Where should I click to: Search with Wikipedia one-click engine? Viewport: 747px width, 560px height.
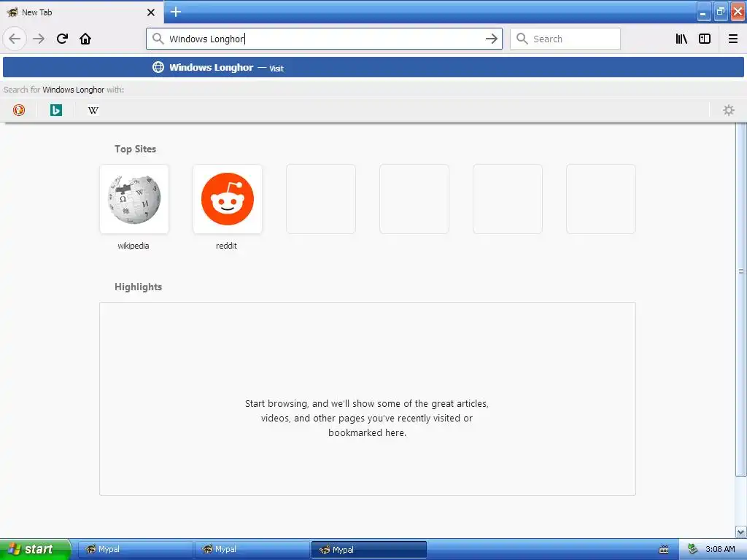click(x=93, y=110)
